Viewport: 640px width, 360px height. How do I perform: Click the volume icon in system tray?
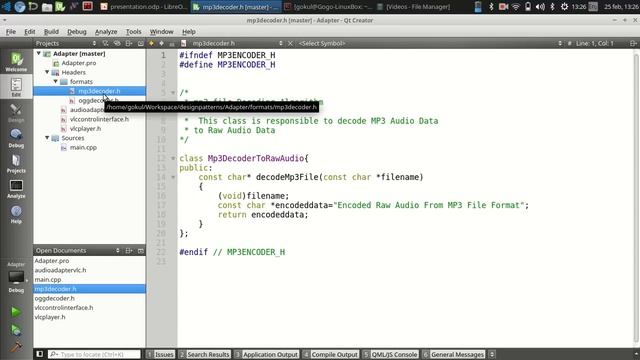click(540, 7)
